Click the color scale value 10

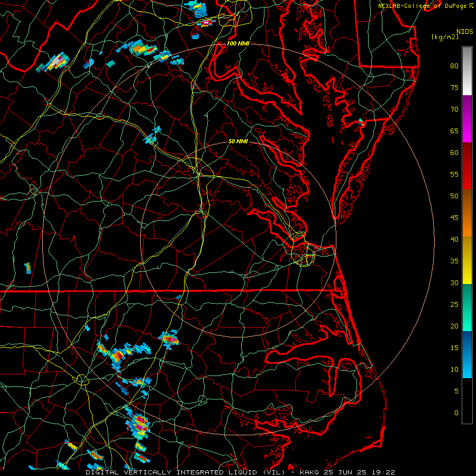click(x=454, y=370)
